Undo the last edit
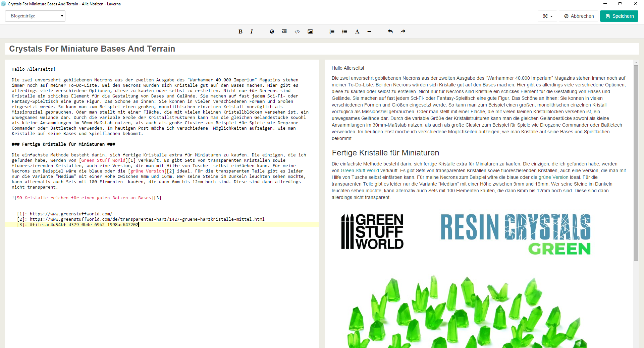 (390, 31)
